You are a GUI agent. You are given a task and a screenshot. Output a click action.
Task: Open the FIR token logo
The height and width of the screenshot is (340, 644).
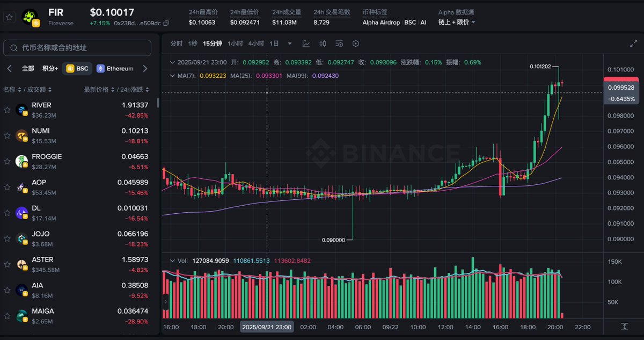click(30, 17)
